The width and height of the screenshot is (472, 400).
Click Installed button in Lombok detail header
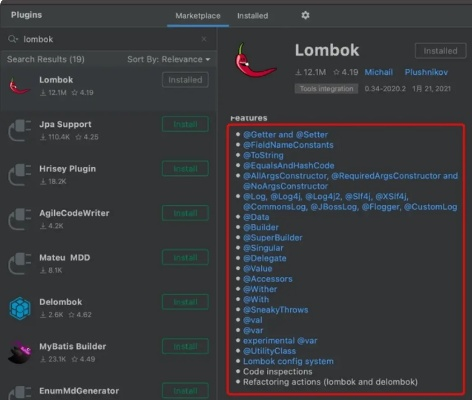click(440, 51)
